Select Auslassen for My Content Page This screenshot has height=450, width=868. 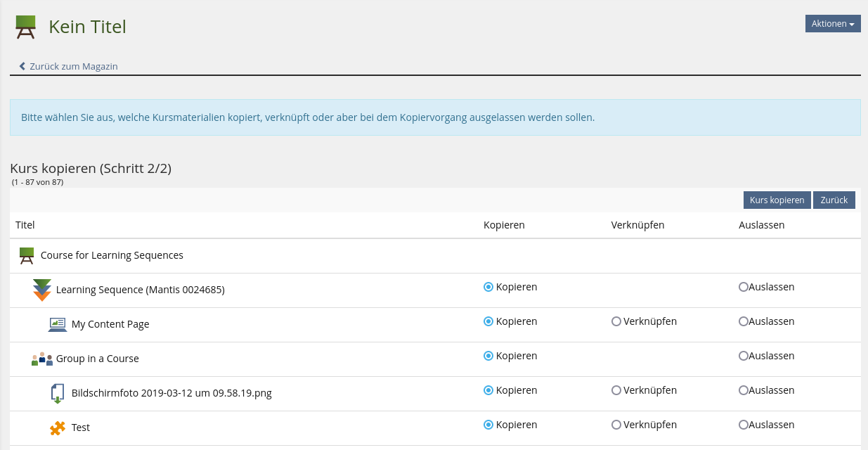[x=744, y=321]
